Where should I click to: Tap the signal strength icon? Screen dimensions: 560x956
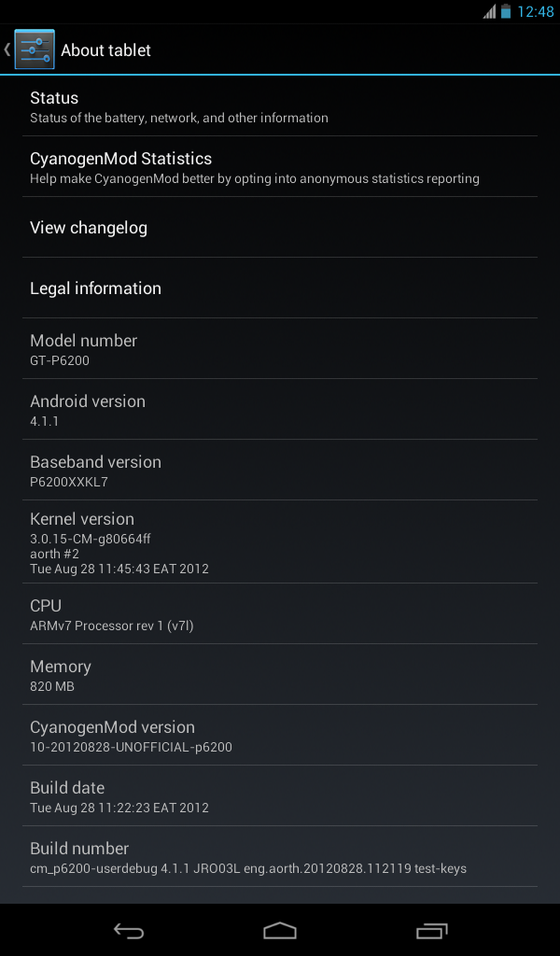click(489, 11)
